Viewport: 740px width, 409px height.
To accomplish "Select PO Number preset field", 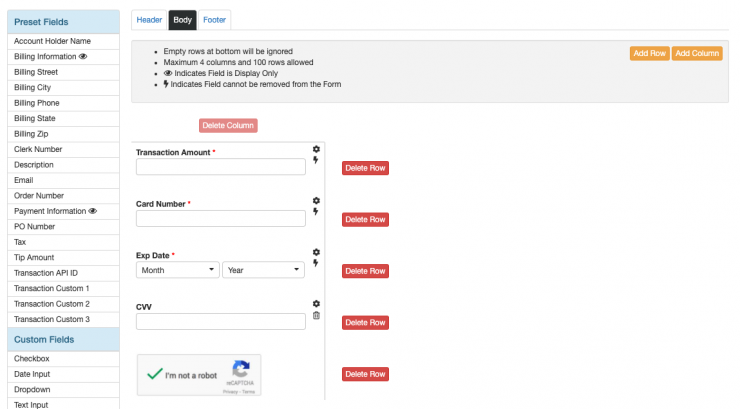I will [63, 227].
